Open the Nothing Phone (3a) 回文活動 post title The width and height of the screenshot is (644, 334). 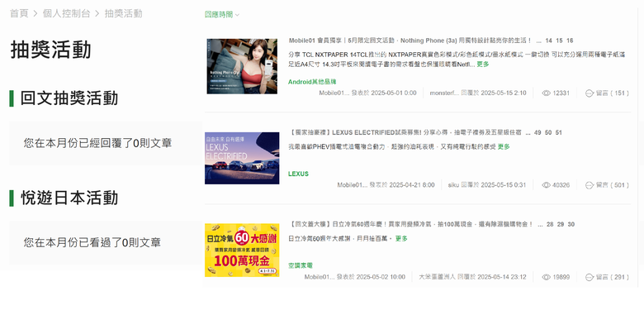pos(410,41)
